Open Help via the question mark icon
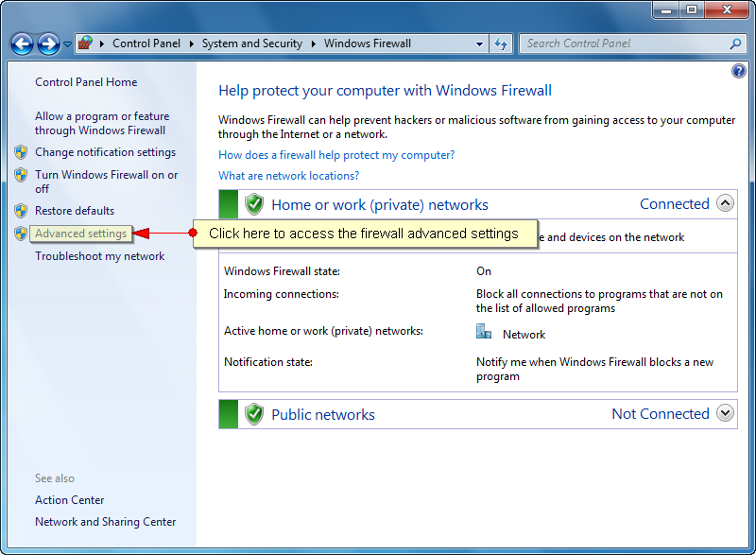 click(x=738, y=71)
